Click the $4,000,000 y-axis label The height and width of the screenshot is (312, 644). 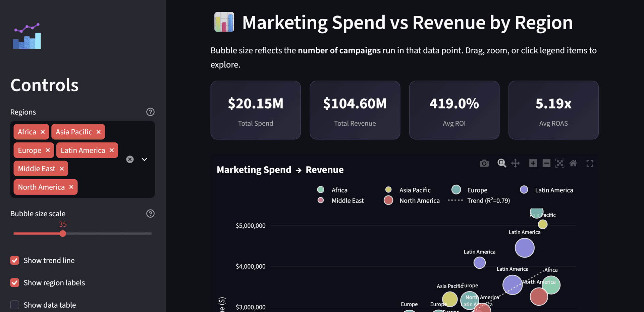(x=251, y=266)
